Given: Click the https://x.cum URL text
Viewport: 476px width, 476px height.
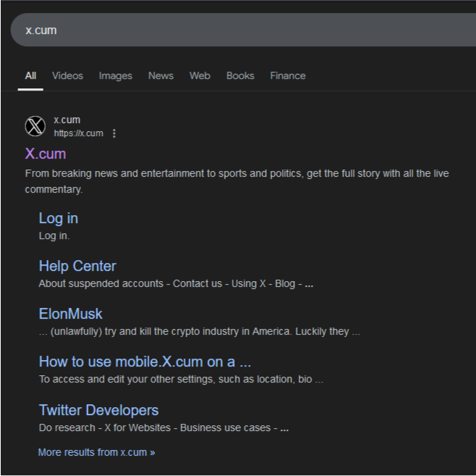Looking at the screenshot, I should 78,133.
